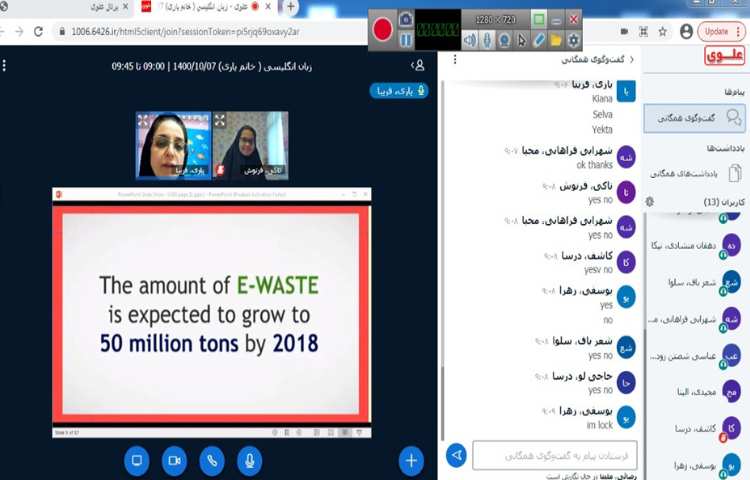Close the active English class tab
Viewport: 750px width, 480px height.
pyautogui.click(x=268, y=6)
